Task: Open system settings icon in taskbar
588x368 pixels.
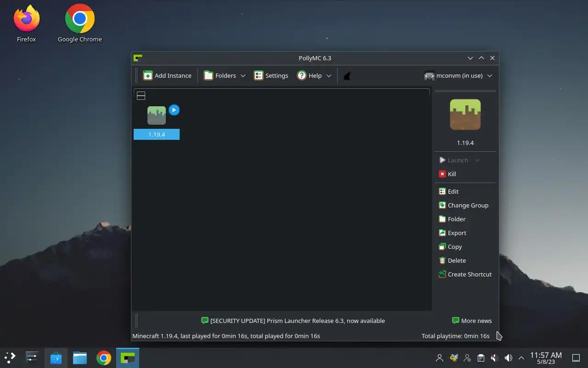Action: coord(32,357)
